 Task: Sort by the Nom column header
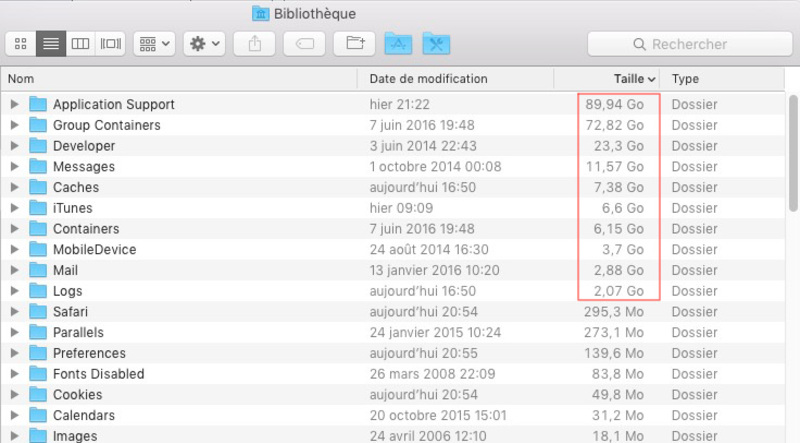coord(179,79)
